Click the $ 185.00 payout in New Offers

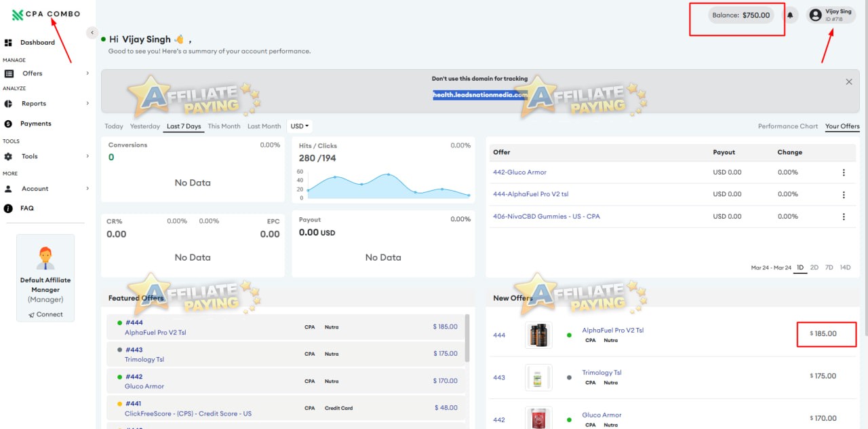pyautogui.click(x=823, y=333)
